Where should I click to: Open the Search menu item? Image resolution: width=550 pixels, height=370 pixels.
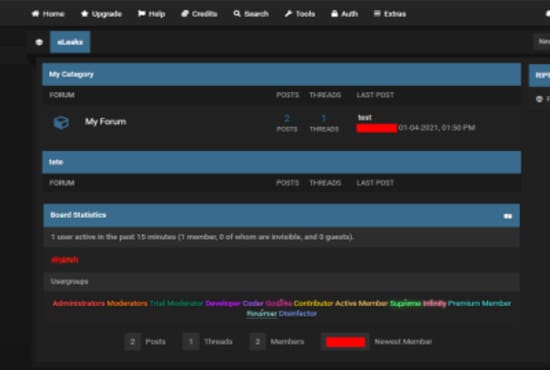251,14
